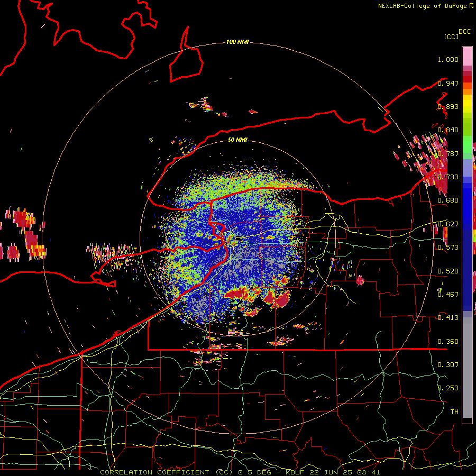
Task: Click the 0.253 legend value
Action: click(448, 388)
